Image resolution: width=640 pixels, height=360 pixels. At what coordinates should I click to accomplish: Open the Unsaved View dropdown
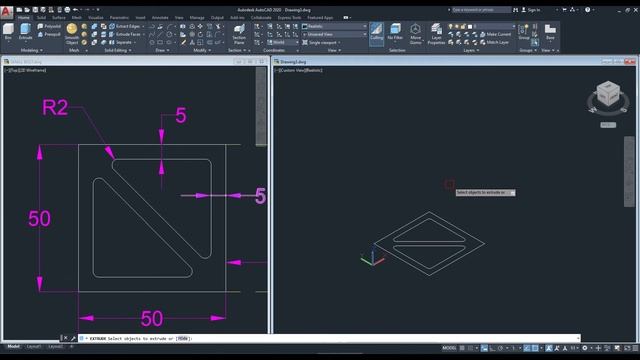pyautogui.click(x=334, y=34)
